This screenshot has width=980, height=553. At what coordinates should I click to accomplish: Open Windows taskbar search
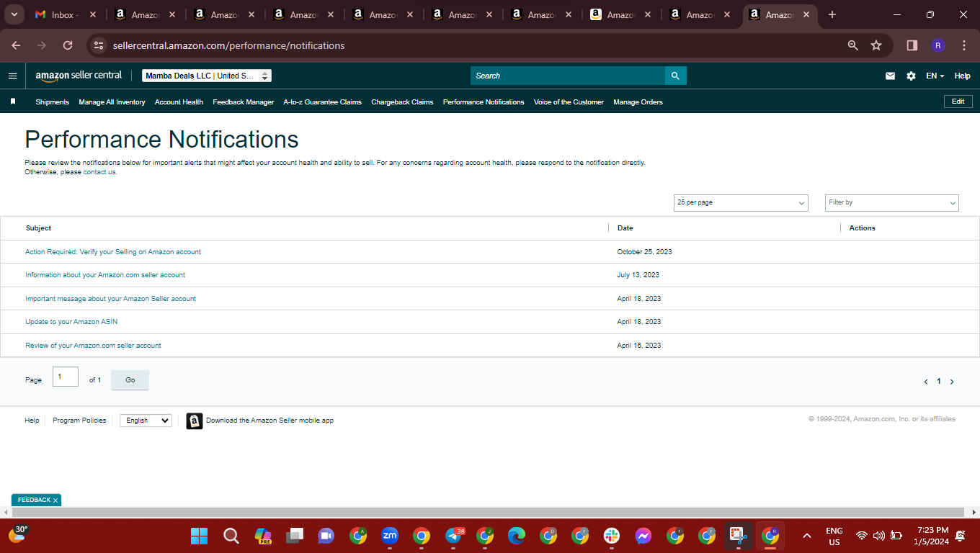tap(231, 536)
